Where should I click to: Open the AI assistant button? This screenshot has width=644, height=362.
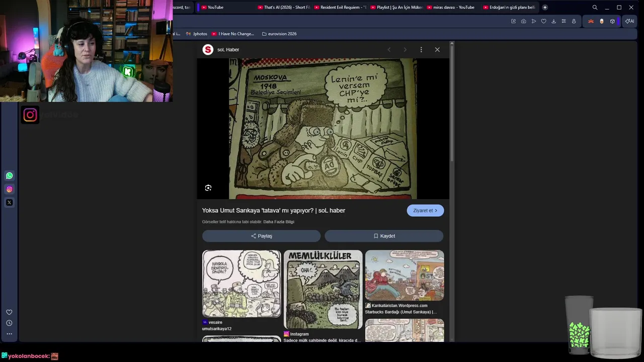tap(629, 21)
